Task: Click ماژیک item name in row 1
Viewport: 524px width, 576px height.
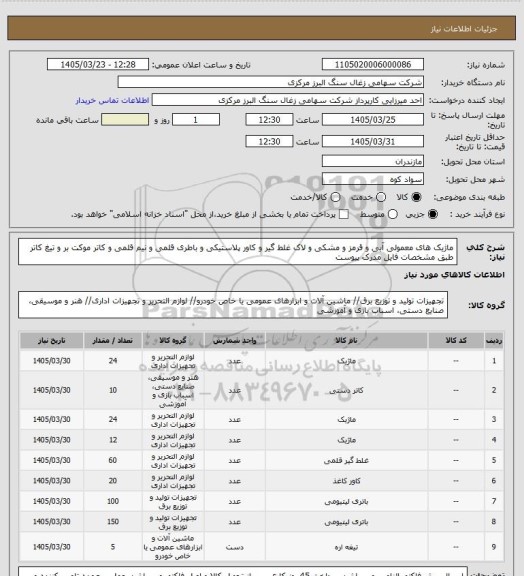Action: (347, 361)
